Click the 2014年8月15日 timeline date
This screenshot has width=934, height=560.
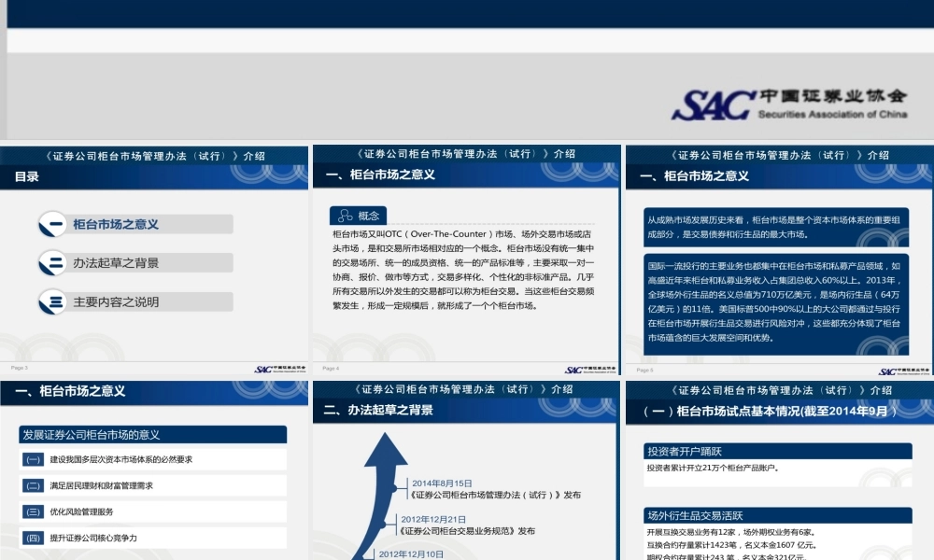point(442,483)
